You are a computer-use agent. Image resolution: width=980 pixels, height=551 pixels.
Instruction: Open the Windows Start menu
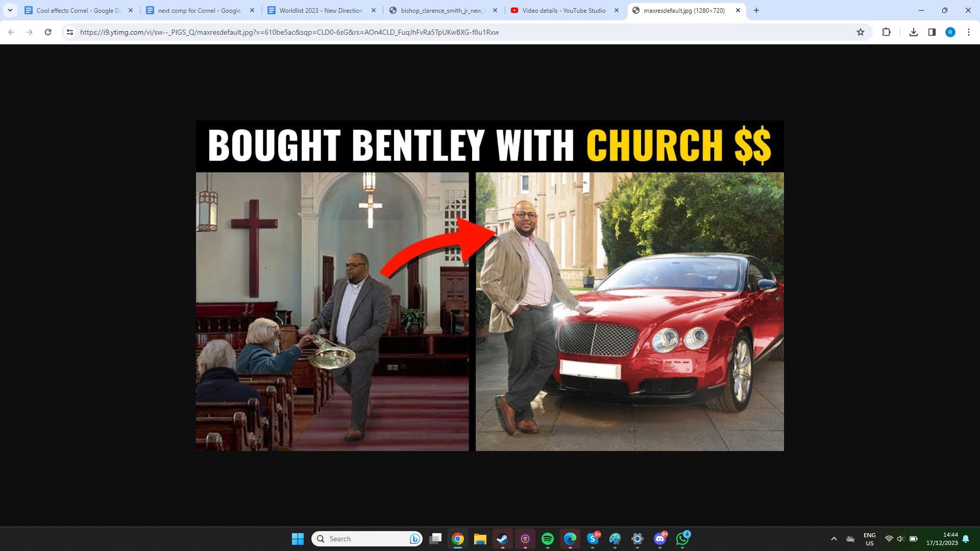pyautogui.click(x=298, y=539)
